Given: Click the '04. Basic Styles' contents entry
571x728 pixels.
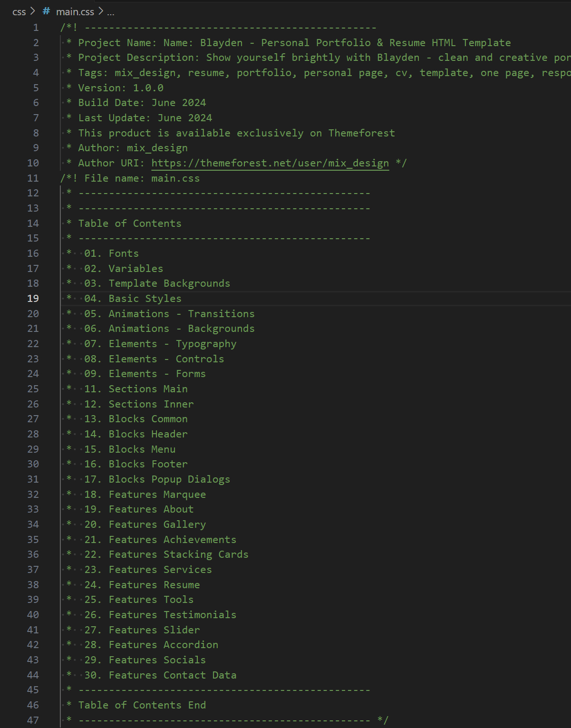Looking at the screenshot, I should pos(133,298).
